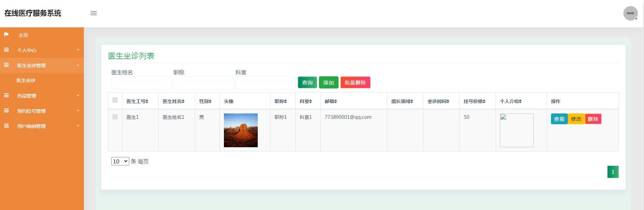Image resolution: width=644 pixels, height=210 pixels.
Task: Sort by 性别 column arrows
Action: point(210,101)
